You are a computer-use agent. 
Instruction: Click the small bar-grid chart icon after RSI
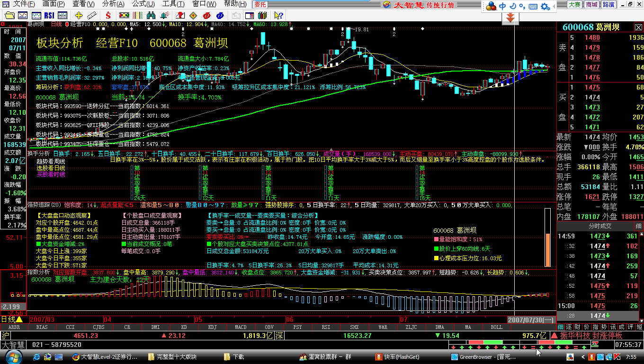pos(63,16)
